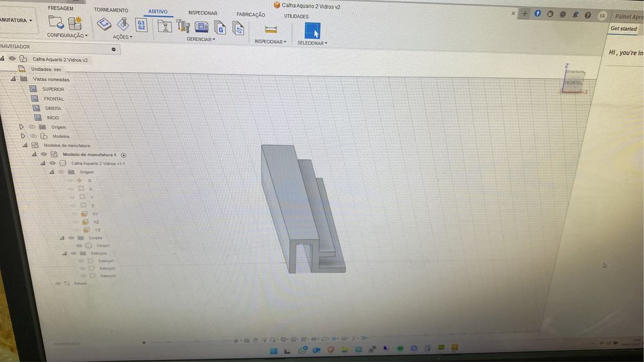Switch to the Inspecionar ribbon tab

pos(202,13)
